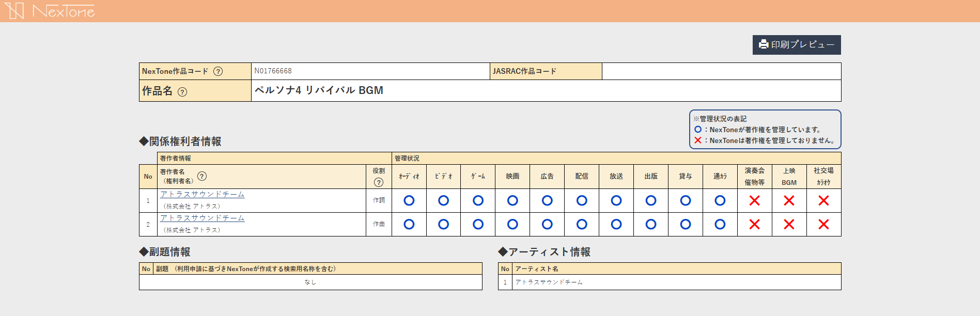Click the 演奏会 X mark in row 1
Screen dimensions: 980x316
click(x=755, y=200)
